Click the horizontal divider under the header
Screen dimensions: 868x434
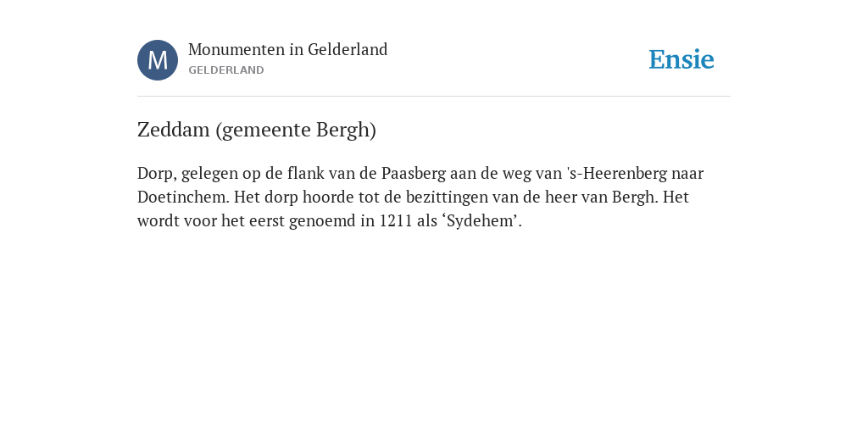click(434, 97)
